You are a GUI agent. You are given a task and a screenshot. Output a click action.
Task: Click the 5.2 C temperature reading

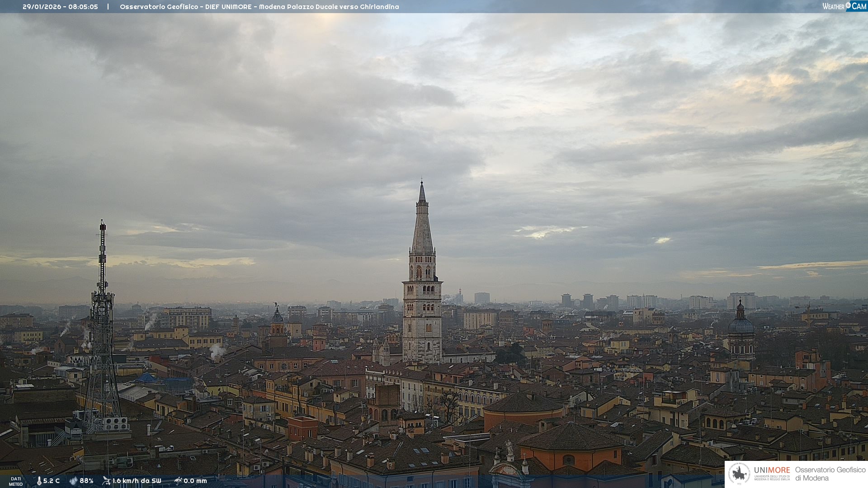pyautogui.click(x=52, y=481)
